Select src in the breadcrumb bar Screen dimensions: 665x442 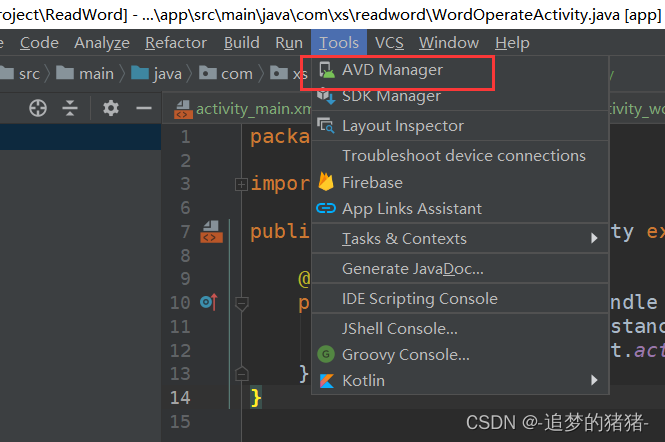click(29, 74)
